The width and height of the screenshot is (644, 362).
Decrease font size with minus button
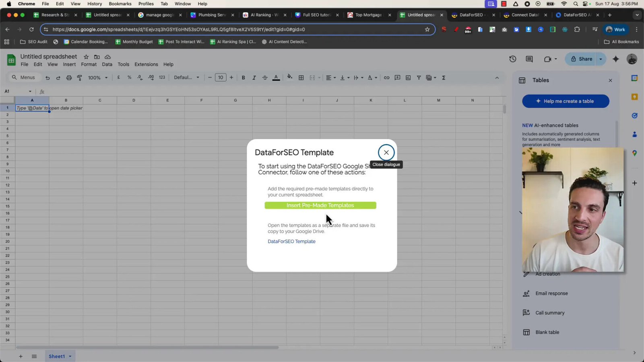(x=210, y=78)
